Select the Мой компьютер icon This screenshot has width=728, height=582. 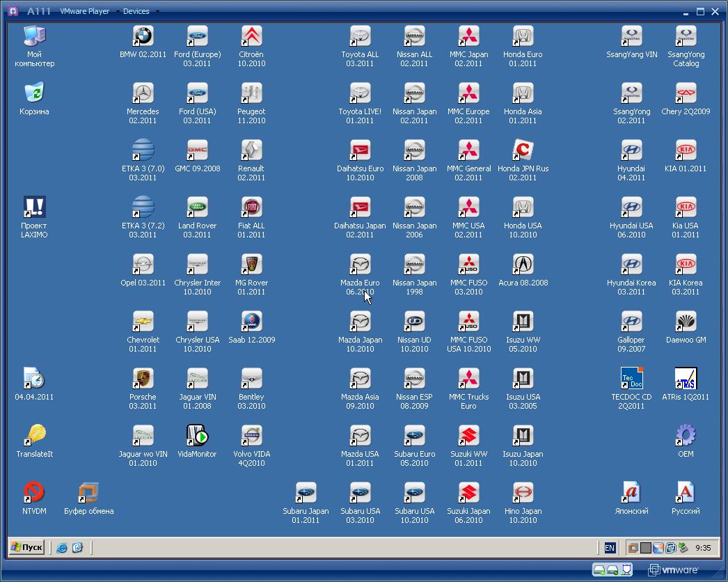pyautogui.click(x=34, y=36)
